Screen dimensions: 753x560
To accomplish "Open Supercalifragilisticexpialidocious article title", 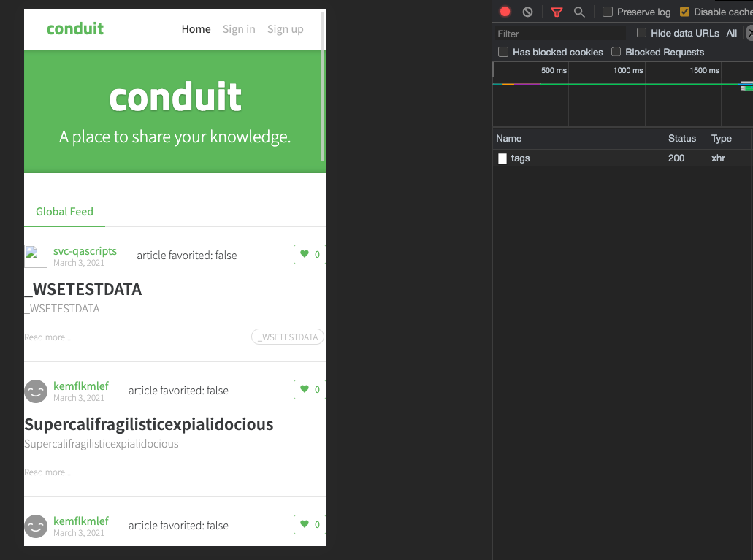I will coord(149,424).
